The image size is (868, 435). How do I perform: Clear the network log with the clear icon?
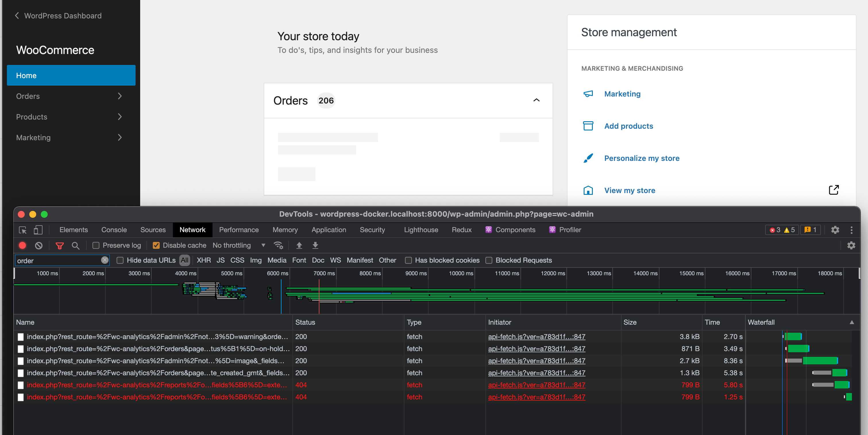click(x=38, y=245)
